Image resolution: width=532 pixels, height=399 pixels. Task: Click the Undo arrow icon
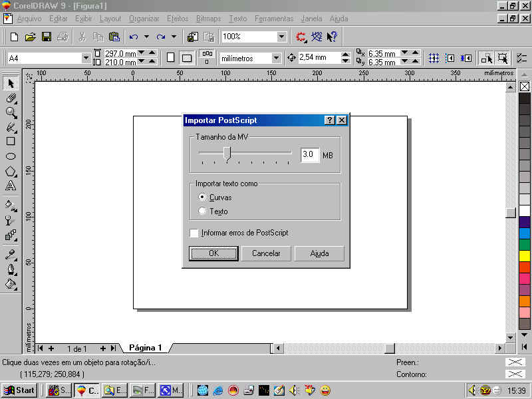[134, 37]
